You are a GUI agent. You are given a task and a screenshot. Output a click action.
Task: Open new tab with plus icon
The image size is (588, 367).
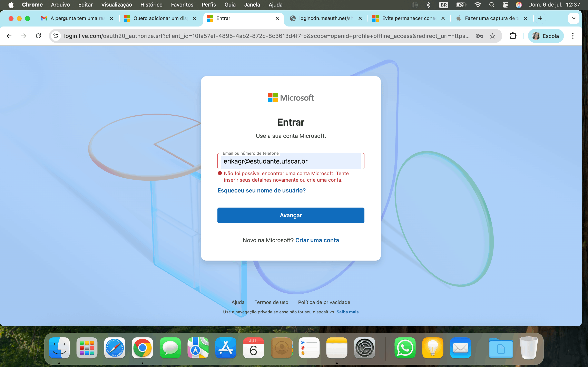tap(540, 18)
